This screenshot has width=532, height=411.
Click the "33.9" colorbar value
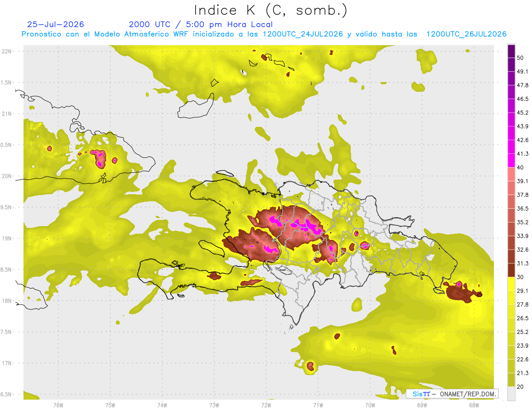[x=523, y=236]
